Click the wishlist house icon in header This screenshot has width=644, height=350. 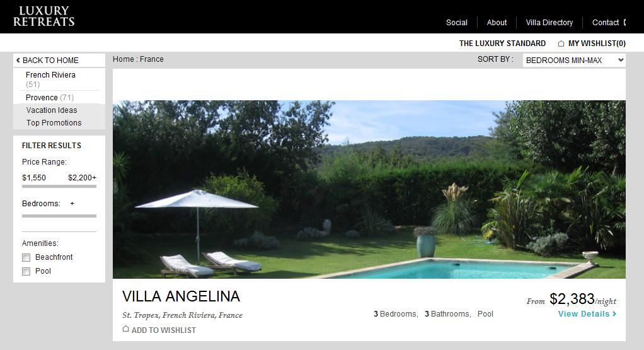(561, 44)
